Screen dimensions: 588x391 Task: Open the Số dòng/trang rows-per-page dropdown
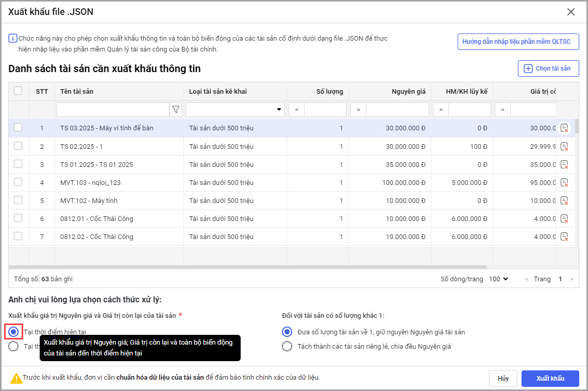[x=498, y=279]
